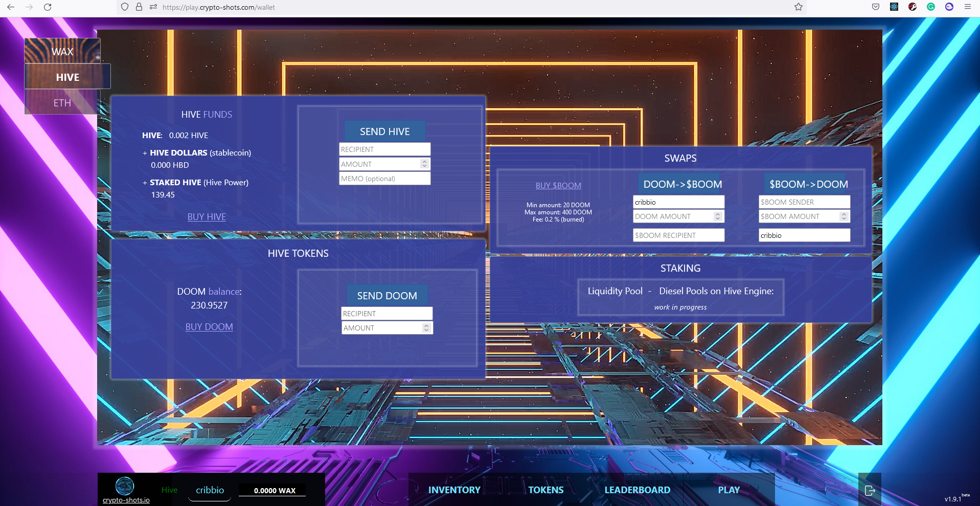The height and width of the screenshot is (506, 980).
Task: Open the BUY $BOOM link
Action: (x=558, y=186)
